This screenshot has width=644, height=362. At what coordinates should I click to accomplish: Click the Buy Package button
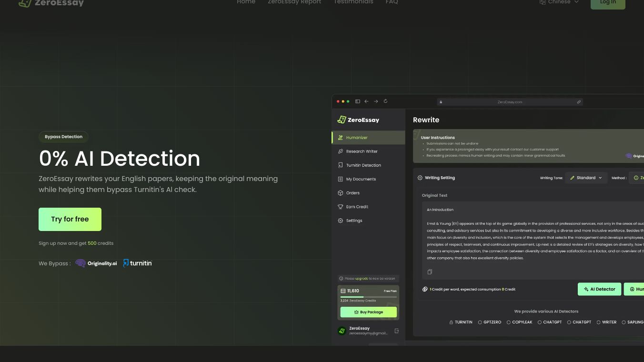pyautogui.click(x=369, y=312)
